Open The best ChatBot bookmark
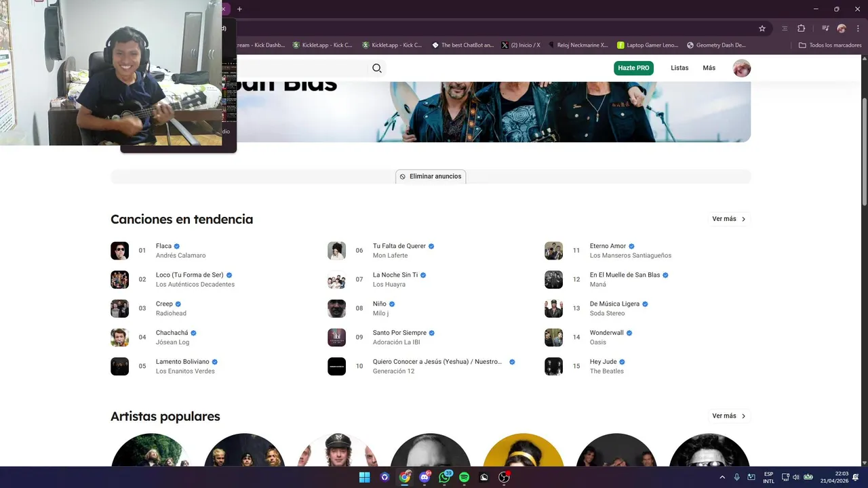The height and width of the screenshot is (488, 868). (463, 45)
